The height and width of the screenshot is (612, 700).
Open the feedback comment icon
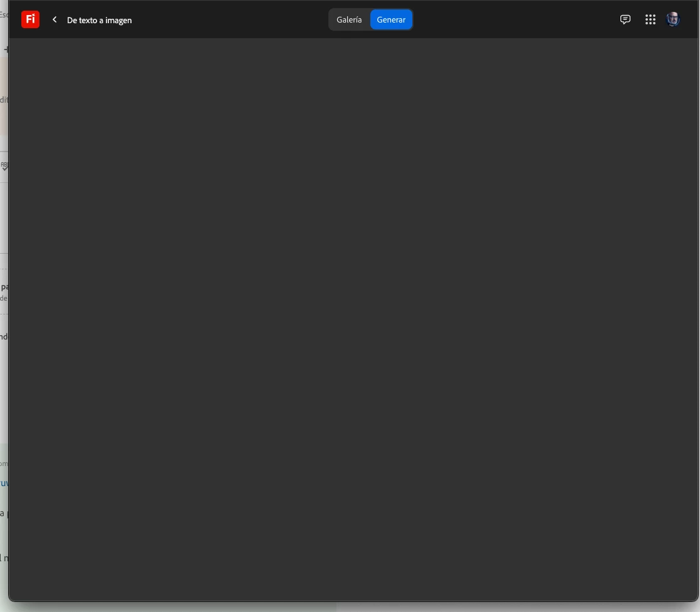coord(625,19)
